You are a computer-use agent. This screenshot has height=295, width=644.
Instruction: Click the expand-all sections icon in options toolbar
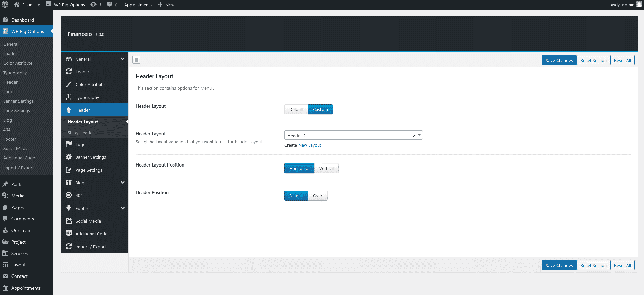[x=136, y=60]
